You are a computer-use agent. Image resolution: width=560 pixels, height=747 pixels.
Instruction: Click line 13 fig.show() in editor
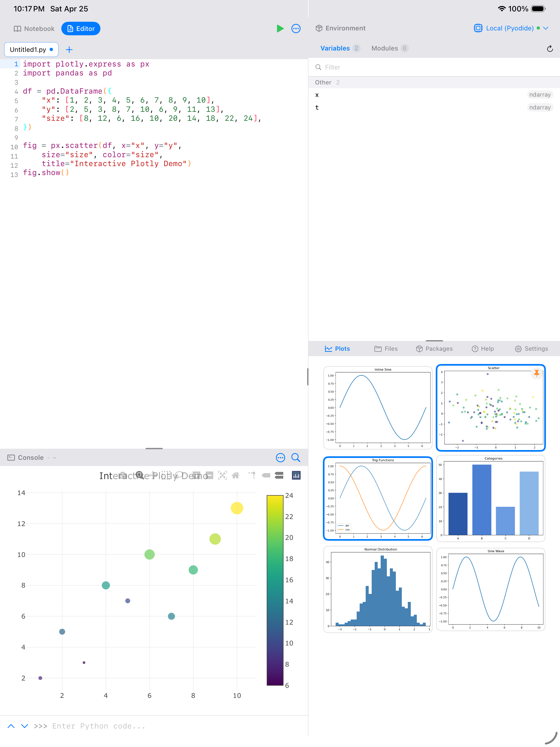(x=46, y=173)
